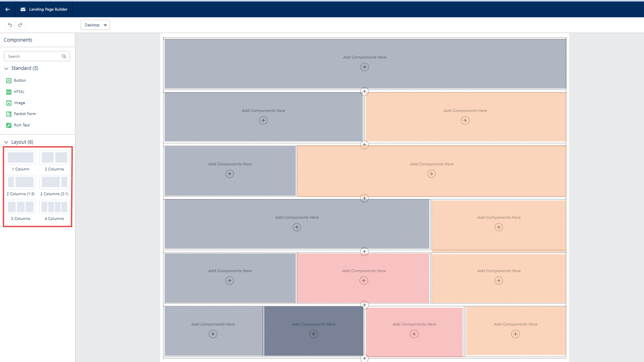Collapse the Standard (5) section
This screenshot has width=644, height=362.
(6, 68)
